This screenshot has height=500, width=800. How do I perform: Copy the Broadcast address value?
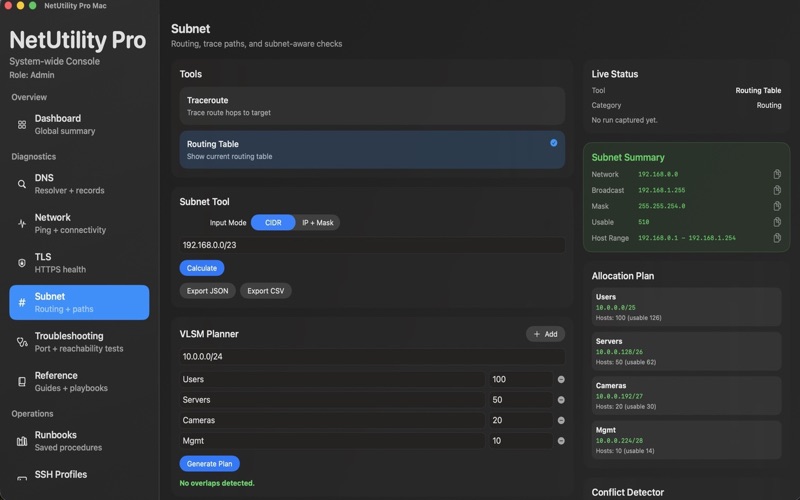pos(777,190)
